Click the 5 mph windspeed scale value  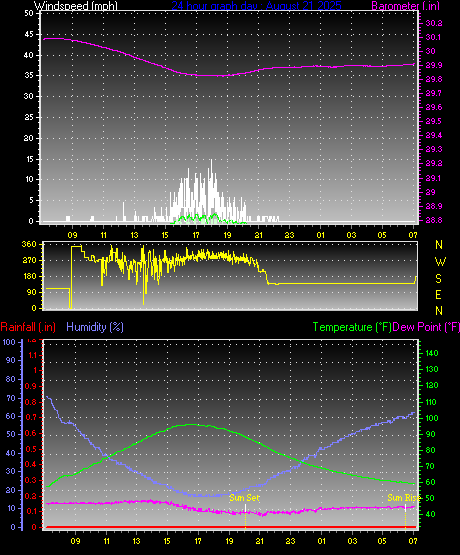point(31,200)
